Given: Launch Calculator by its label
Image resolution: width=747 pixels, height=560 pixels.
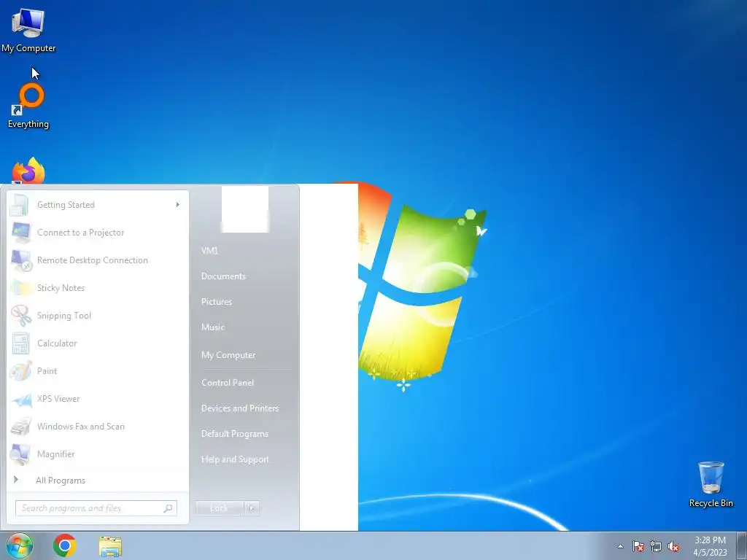Looking at the screenshot, I should pyautogui.click(x=57, y=343).
